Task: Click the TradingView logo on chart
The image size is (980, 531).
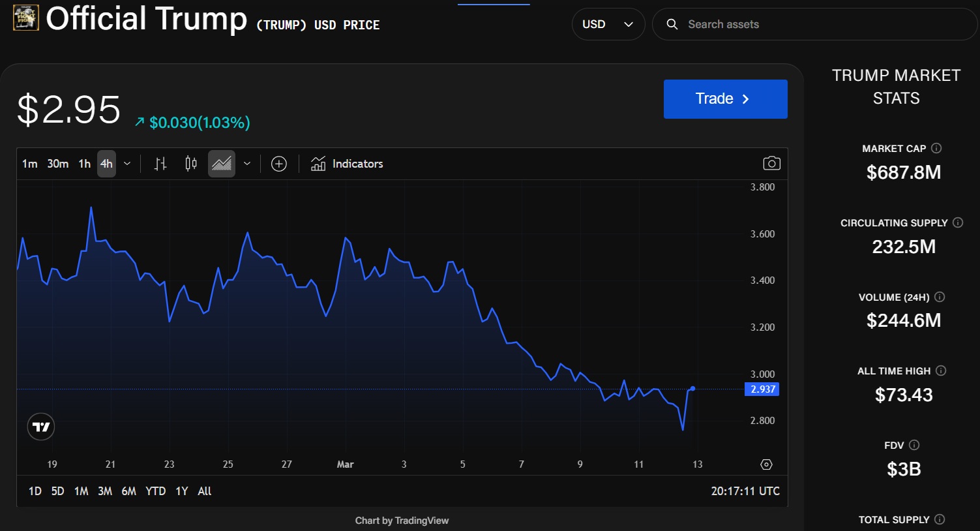Action: [x=41, y=427]
